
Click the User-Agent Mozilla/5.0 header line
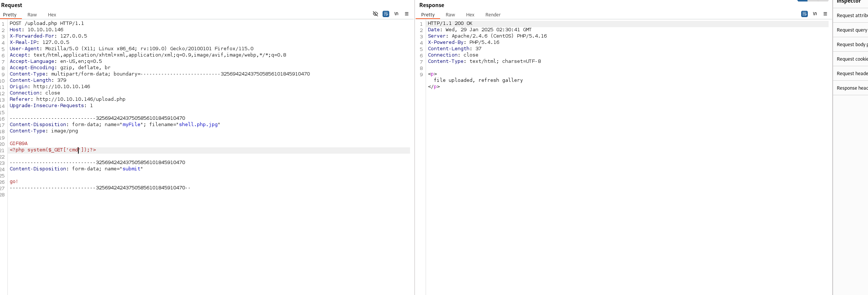[131, 49]
